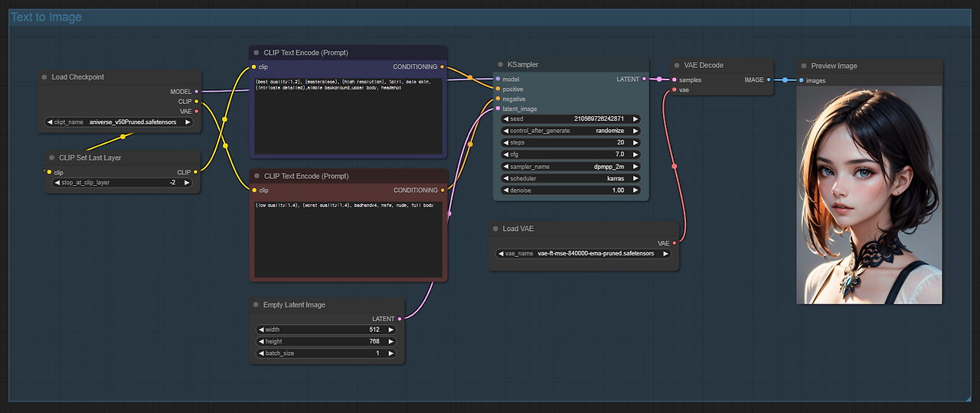Click the VAE Decode node's collapse dot
The image size is (980, 413).
[677, 65]
